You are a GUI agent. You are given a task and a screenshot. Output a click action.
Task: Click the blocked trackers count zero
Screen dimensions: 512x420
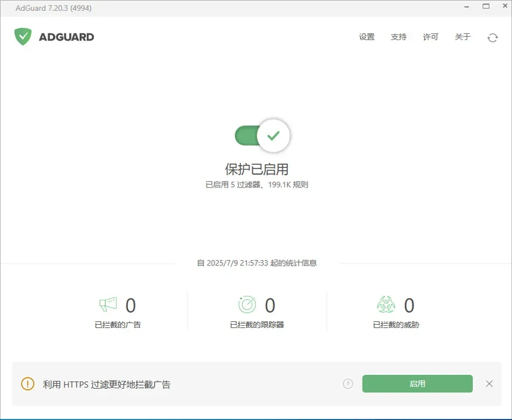click(x=270, y=305)
